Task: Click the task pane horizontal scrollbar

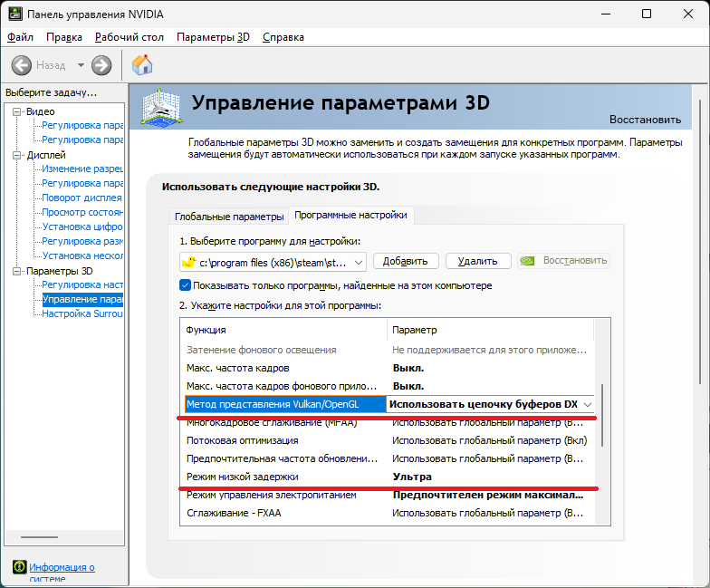Action: [x=40, y=536]
